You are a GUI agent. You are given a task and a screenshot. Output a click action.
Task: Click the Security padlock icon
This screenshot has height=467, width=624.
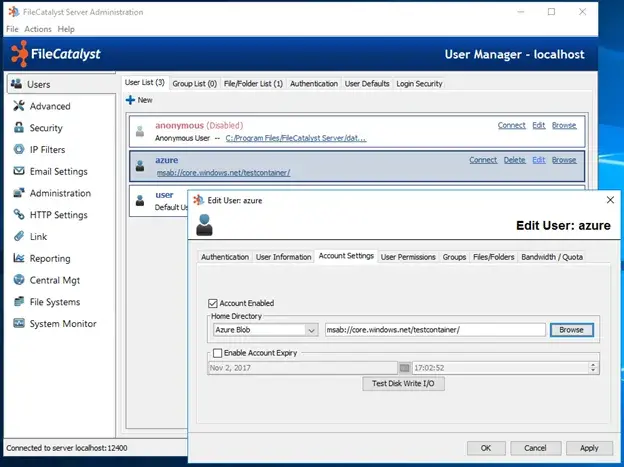pyautogui.click(x=19, y=127)
